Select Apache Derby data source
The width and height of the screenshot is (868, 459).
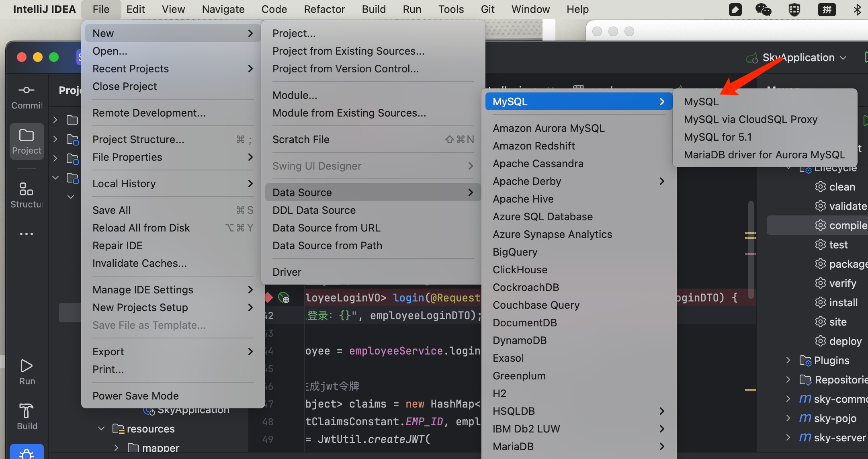pos(579,181)
